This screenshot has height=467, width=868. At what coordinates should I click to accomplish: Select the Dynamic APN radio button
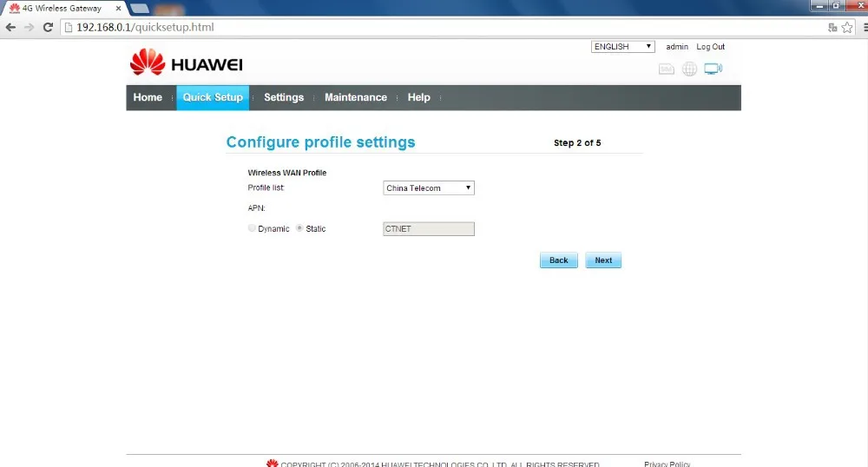(x=253, y=228)
